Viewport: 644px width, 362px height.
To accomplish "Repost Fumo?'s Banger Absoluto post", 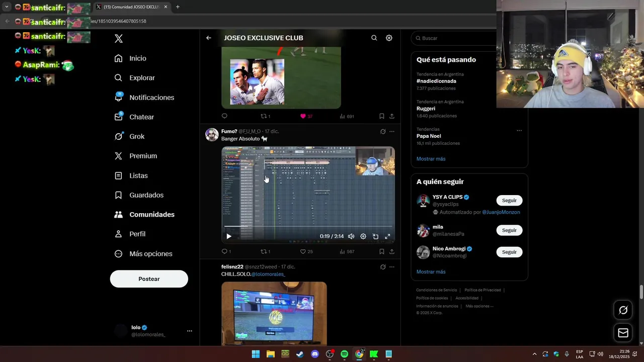I will (x=263, y=251).
